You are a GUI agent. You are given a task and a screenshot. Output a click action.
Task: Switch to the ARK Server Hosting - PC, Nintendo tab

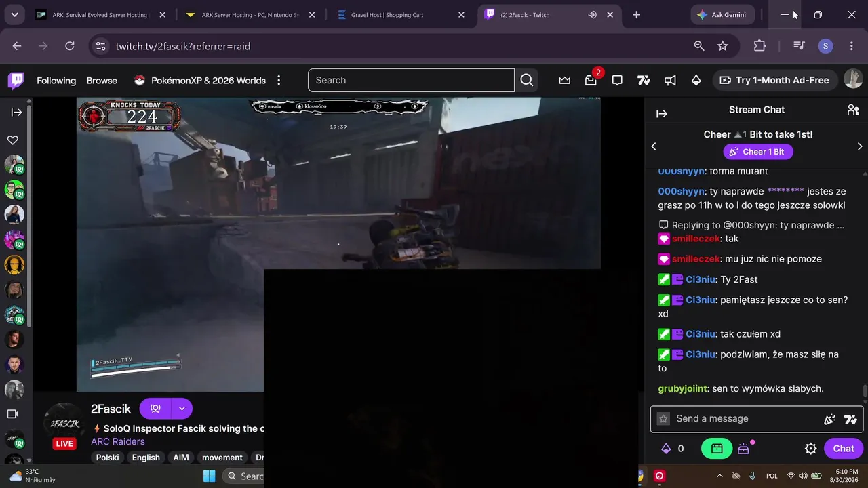[x=250, y=15]
